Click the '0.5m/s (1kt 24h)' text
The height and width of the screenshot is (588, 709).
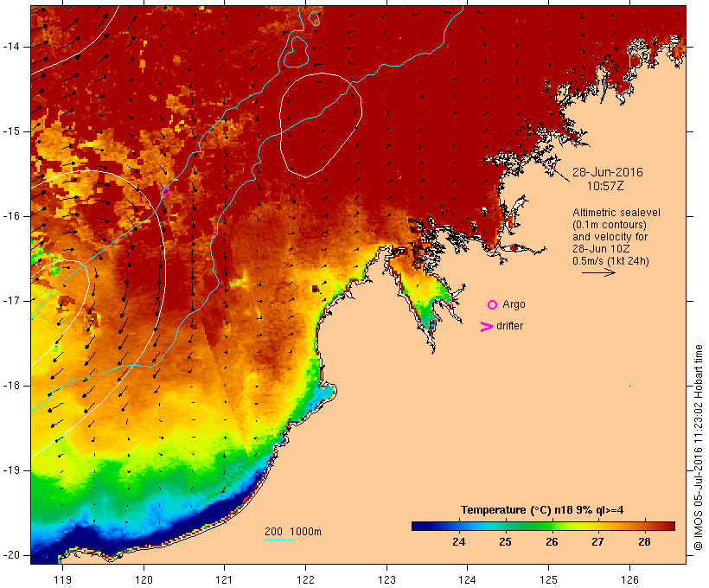click(610, 261)
